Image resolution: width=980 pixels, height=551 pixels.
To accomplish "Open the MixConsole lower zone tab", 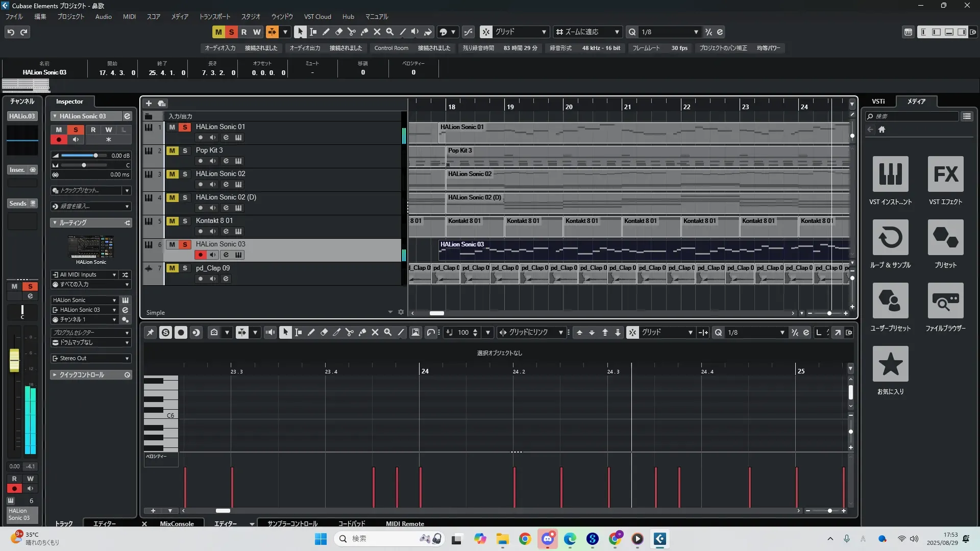I will [x=177, y=523].
